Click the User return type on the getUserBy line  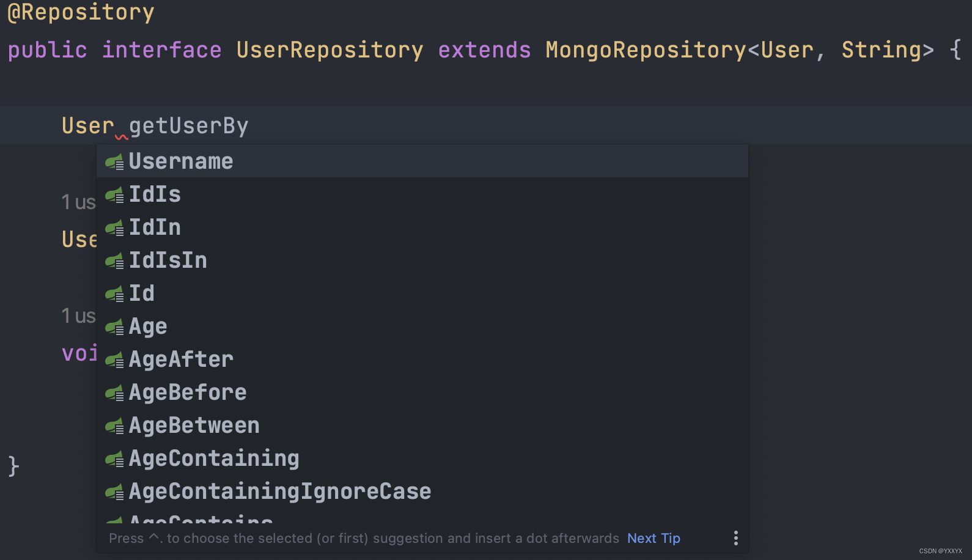(x=88, y=126)
